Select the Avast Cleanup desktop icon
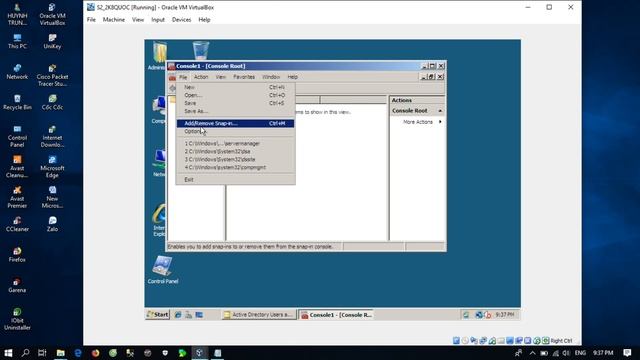Screen dimensions: 640x360 click(17, 167)
